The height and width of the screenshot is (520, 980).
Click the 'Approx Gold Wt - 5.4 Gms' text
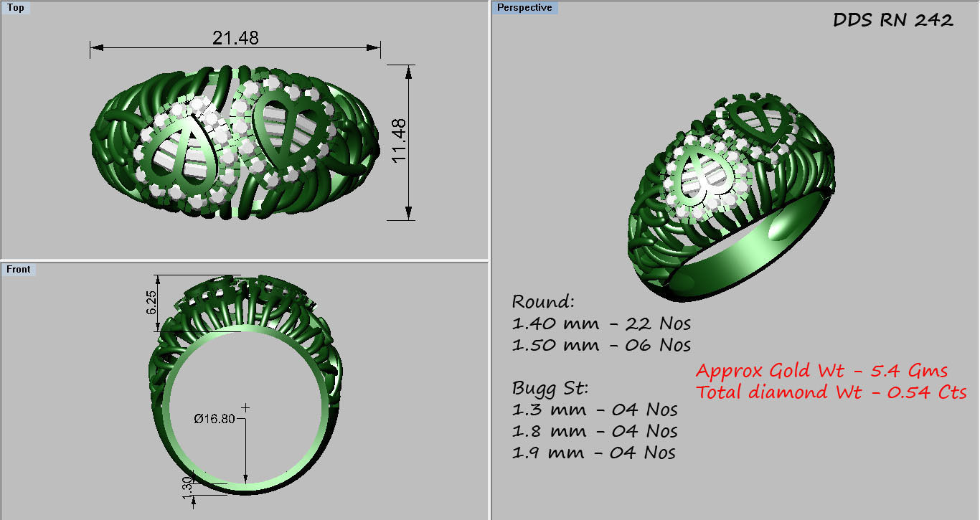click(822, 371)
